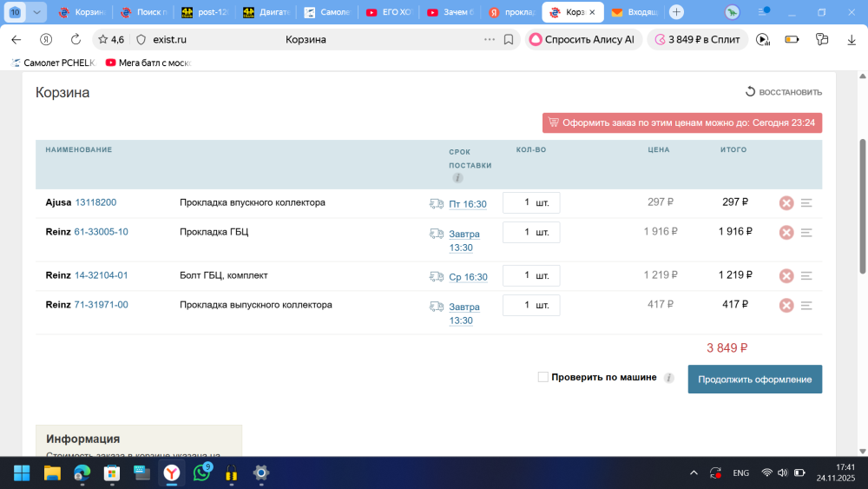
Task: Click delivery time info icon in header
Action: (x=457, y=178)
